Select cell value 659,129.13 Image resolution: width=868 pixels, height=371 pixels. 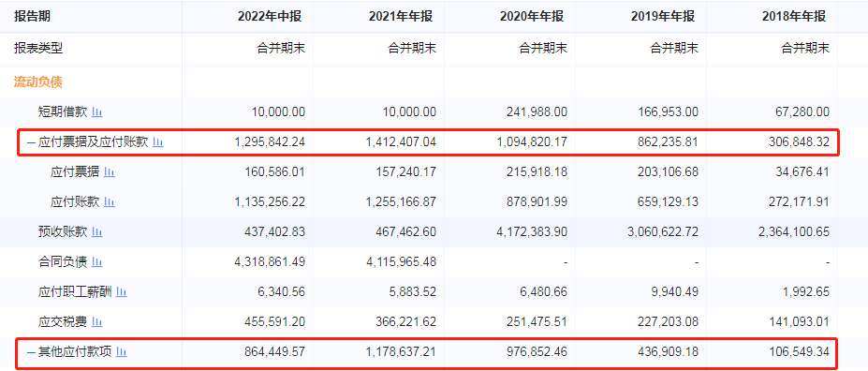coord(668,202)
